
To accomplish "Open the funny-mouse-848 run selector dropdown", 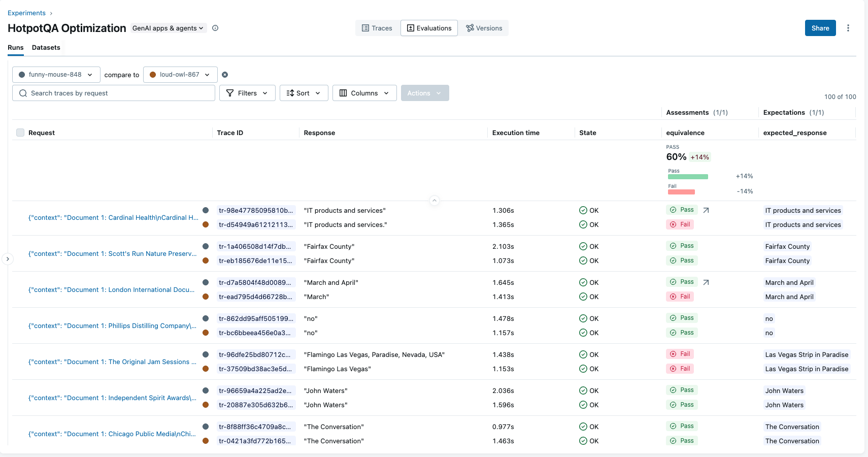I will (x=56, y=74).
